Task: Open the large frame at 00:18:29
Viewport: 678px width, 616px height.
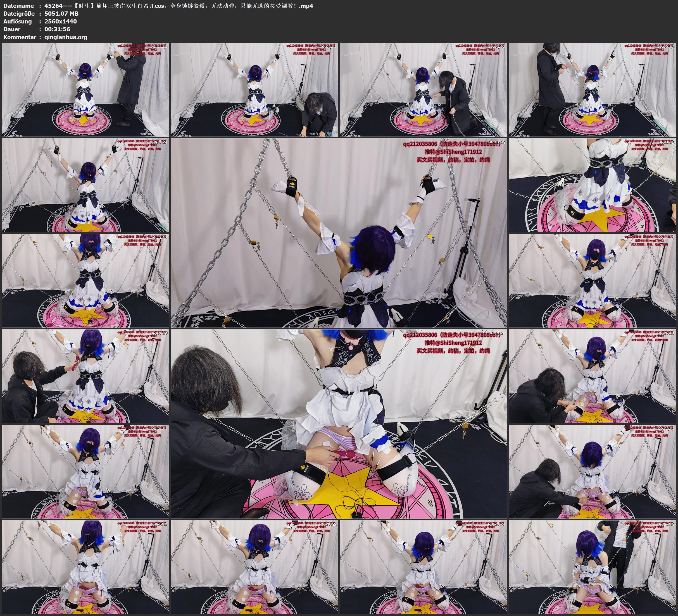Action: 339,424
